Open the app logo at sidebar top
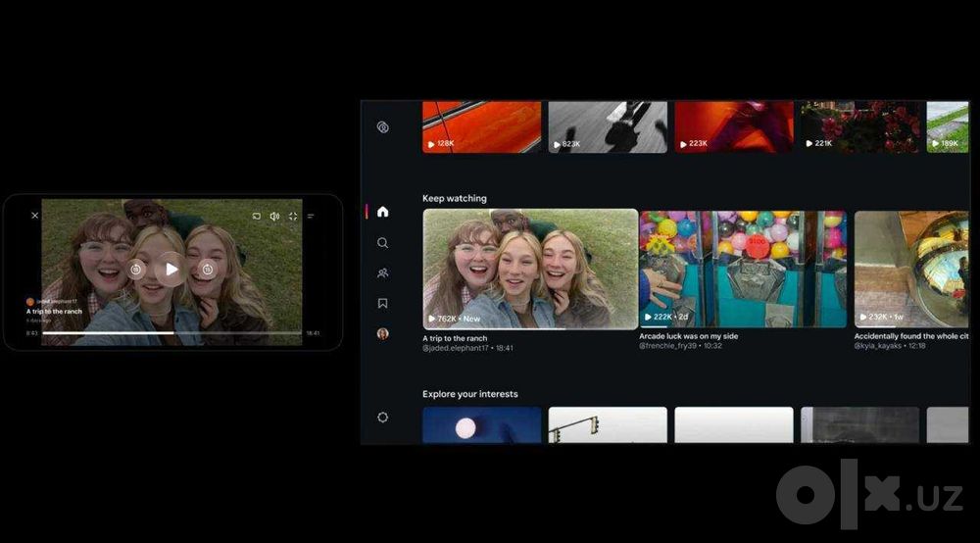980x543 pixels. click(383, 127)
